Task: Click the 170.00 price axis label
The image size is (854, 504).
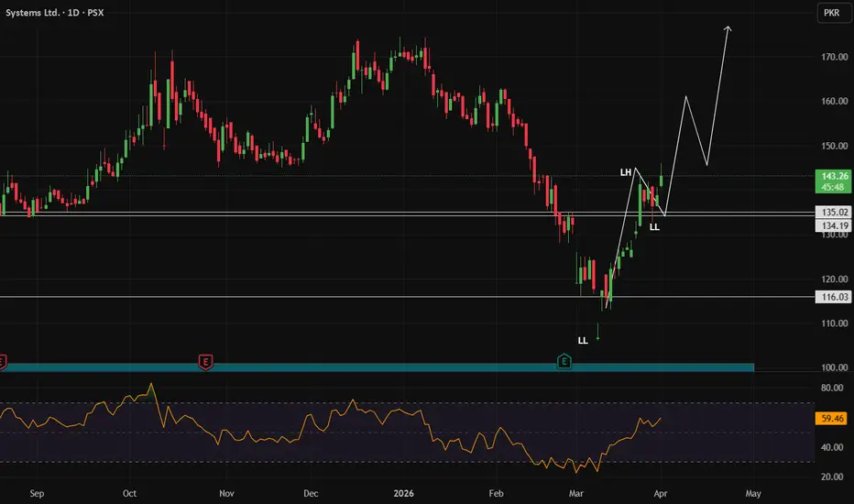Action: click(x=835, y=57)
